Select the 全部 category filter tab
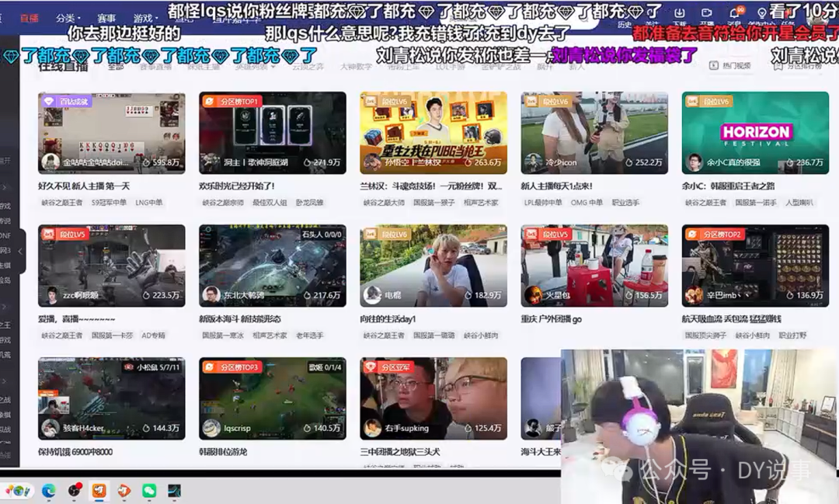Screen dimensions: 839x504 [x=116, y=67]
